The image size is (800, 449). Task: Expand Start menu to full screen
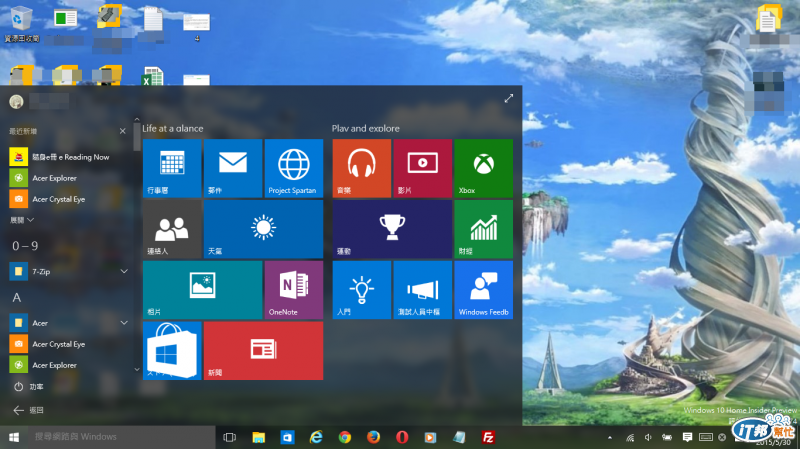(x=509, y=98)
